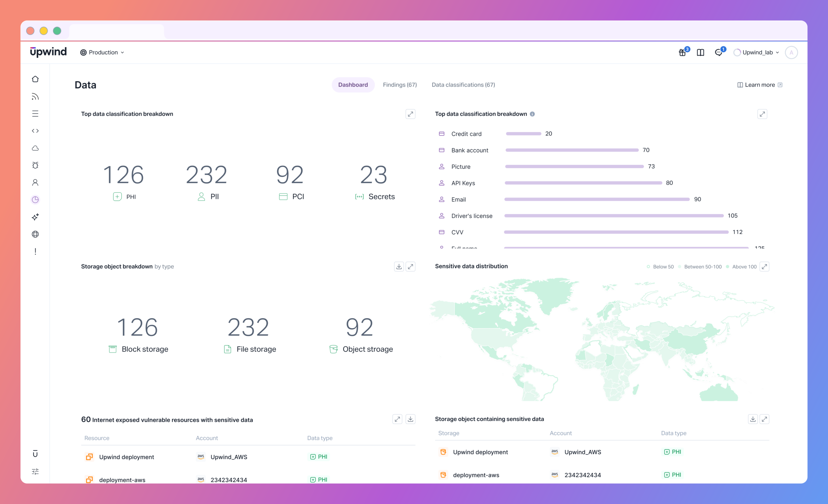The height and width of the screenshot is (504, 828).
Task: Open the Upwind_lab organization dropdown
Action: (757, 52)
